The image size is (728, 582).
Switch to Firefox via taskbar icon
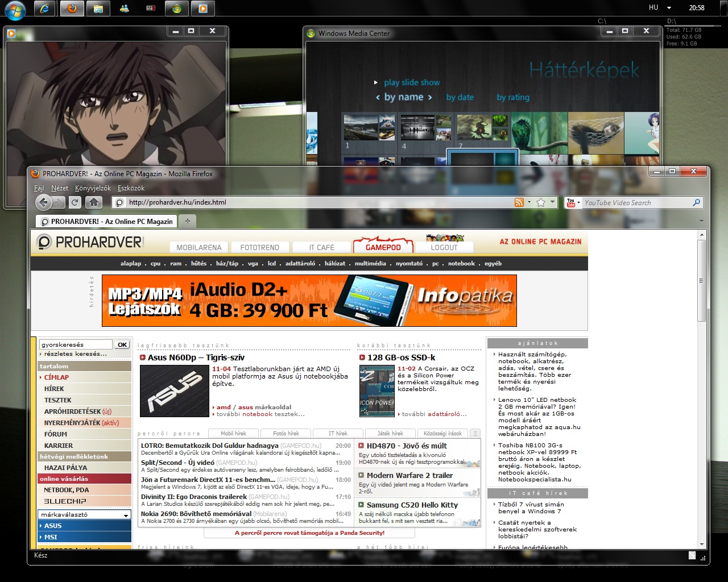click(x=71, y=8)
